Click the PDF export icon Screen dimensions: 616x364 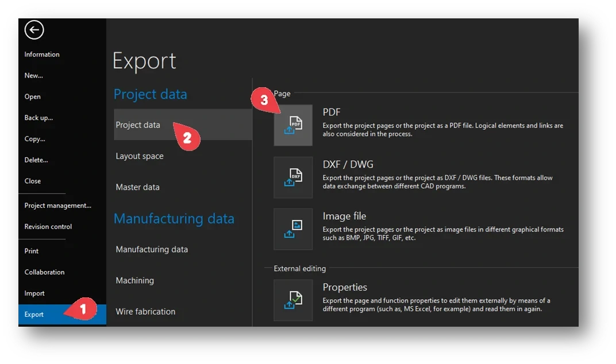(x=293, y=125)
